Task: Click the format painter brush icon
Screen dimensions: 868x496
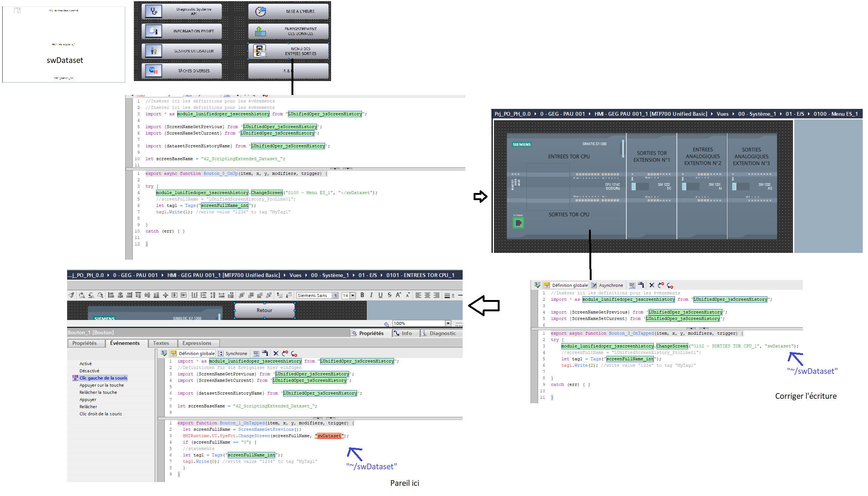Action: 71,295
